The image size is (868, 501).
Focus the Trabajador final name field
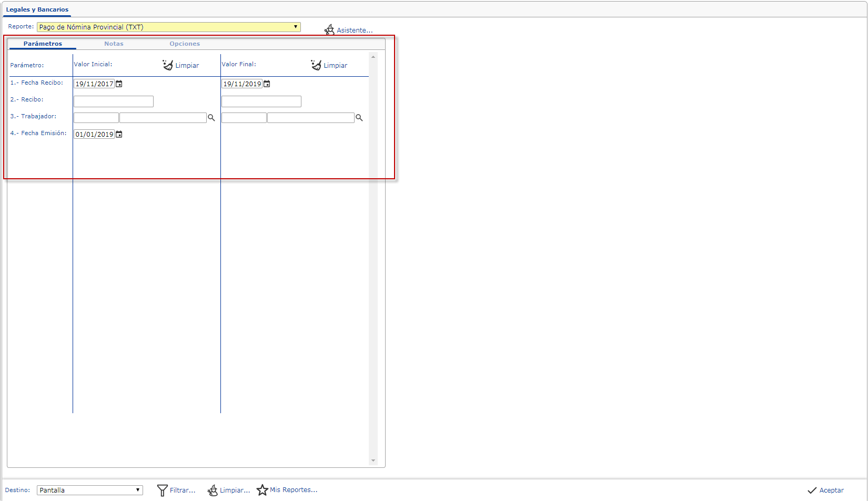point(311,118)
